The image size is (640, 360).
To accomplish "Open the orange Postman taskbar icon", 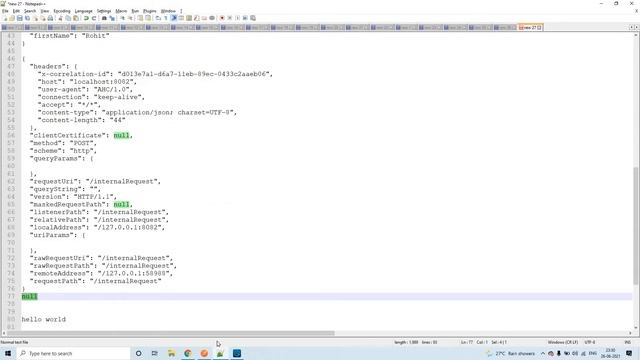I will [x=204, y=353].
